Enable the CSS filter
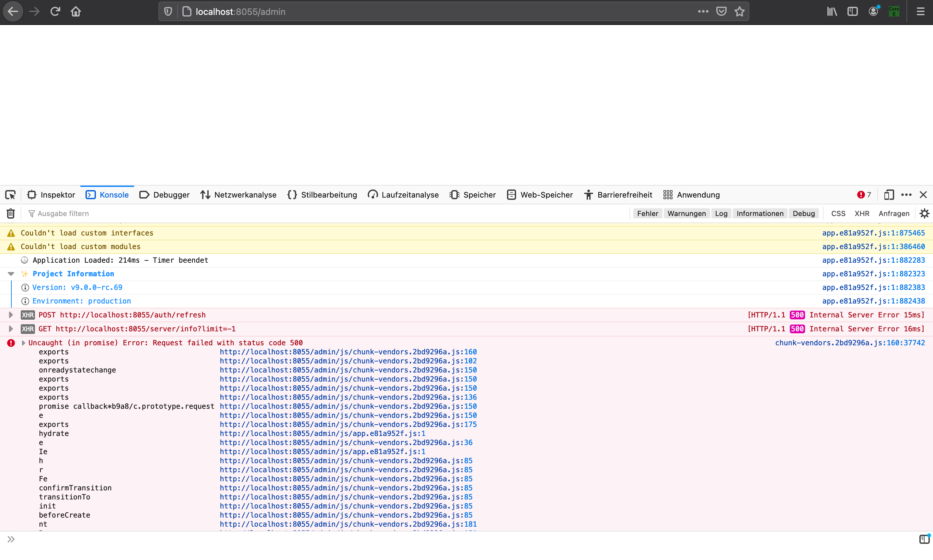Viewport: 933px width, 560px height. [x=838, y=213]
